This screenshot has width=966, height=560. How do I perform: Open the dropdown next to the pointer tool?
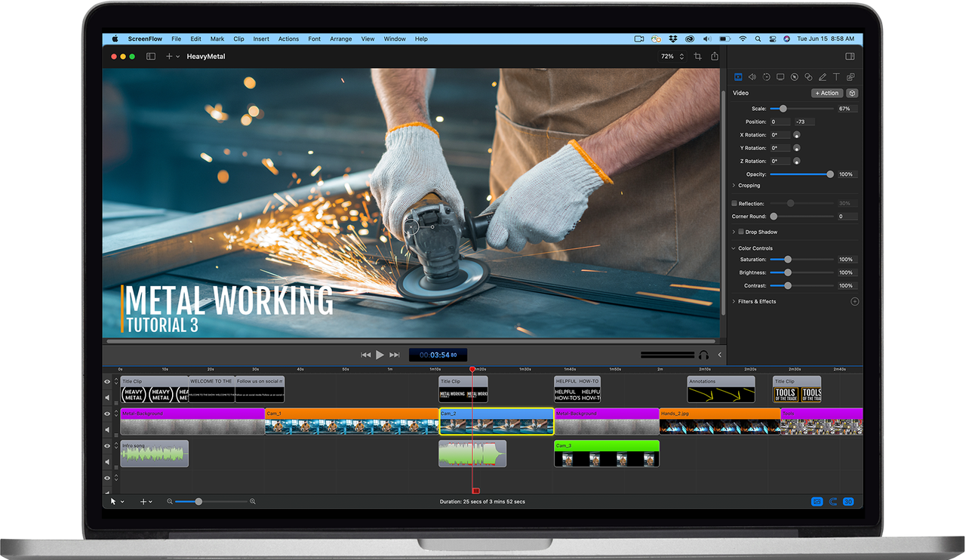[121, 501]
